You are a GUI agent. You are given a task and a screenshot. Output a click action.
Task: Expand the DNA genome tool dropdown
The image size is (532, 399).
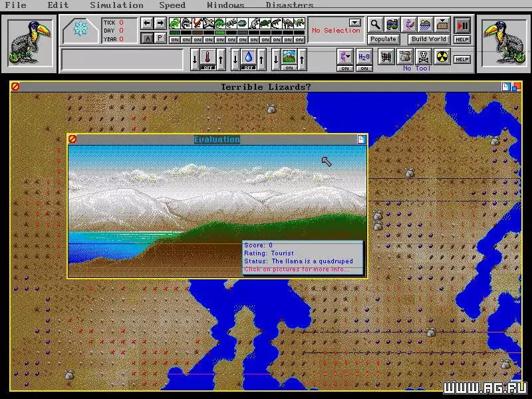click(344, 57)
